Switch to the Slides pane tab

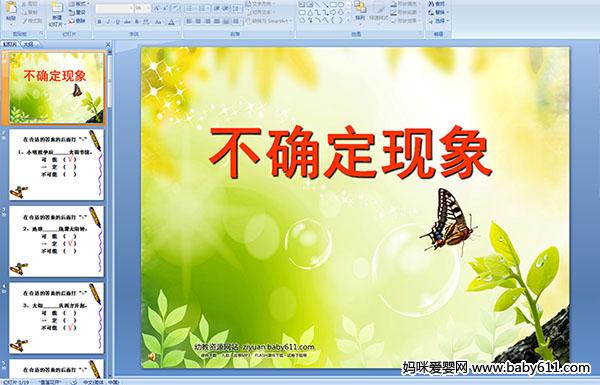coord(10,44)
